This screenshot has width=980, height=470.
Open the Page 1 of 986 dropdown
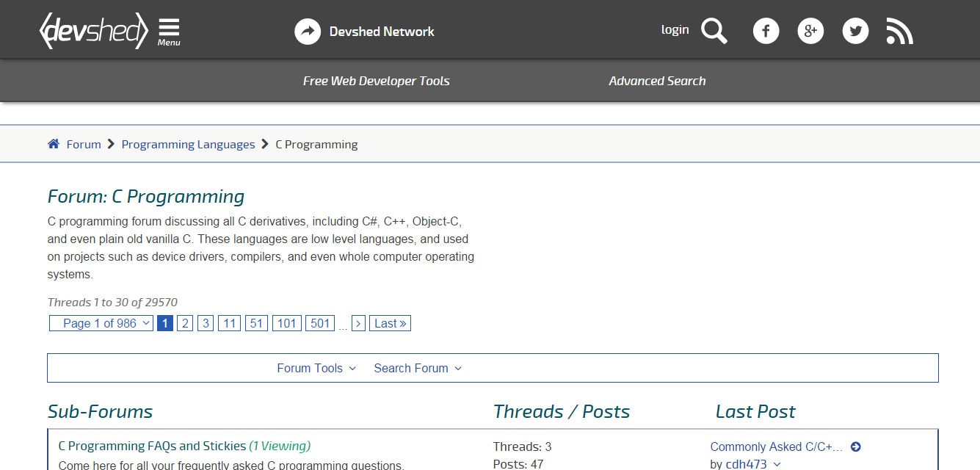pos(101,323)
